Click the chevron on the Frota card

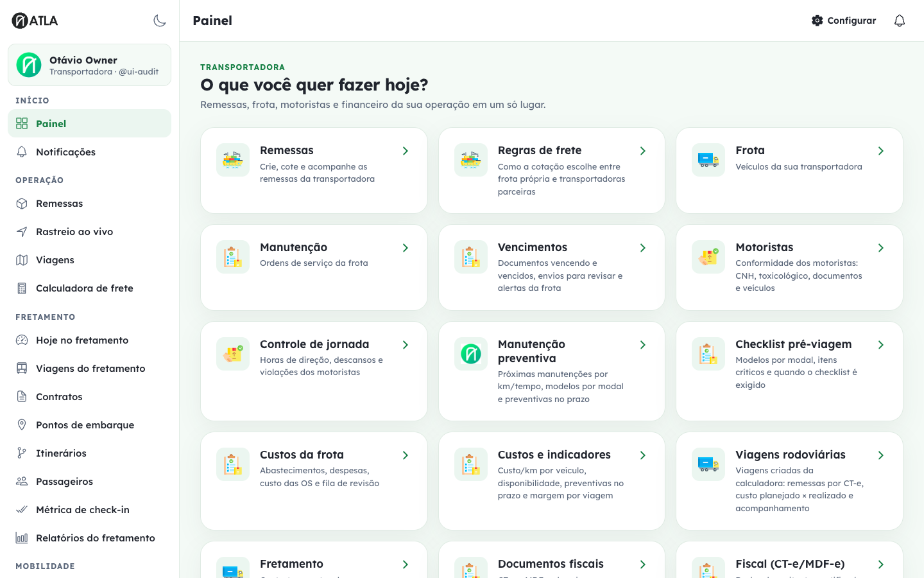pos(881,151)
